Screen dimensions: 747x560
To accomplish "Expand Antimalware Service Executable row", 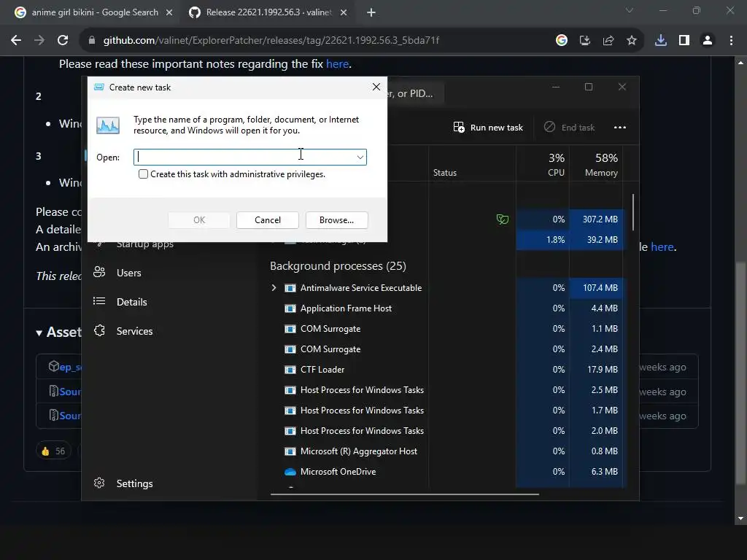I will [x=274, y=287].
